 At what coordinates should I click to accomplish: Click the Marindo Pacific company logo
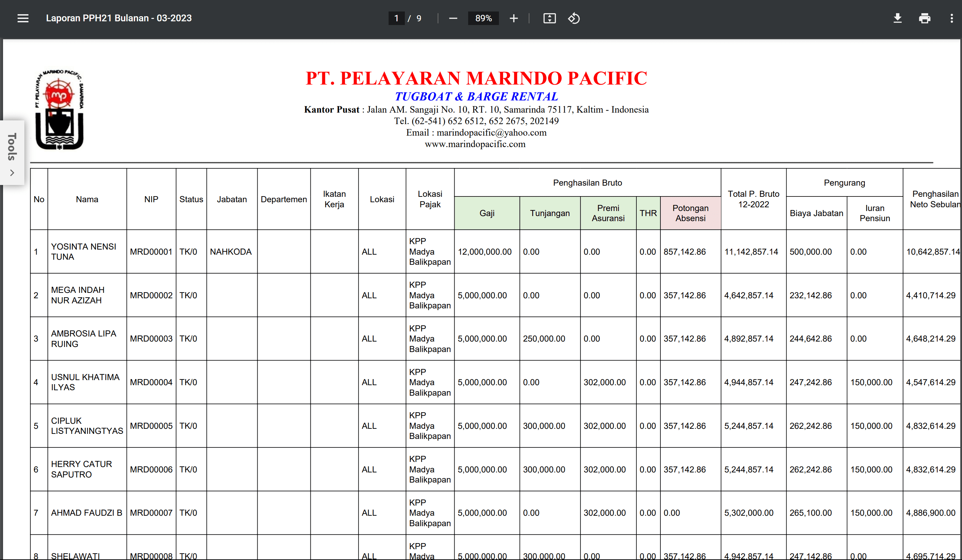[x=59, y=110]
